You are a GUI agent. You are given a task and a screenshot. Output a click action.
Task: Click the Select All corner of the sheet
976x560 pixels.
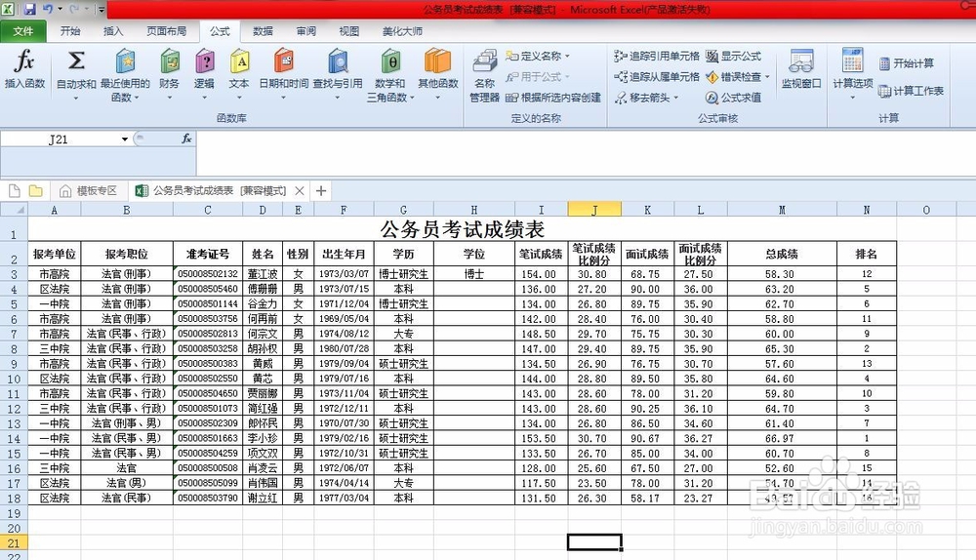pyautogui.click(x=14, y=210)
